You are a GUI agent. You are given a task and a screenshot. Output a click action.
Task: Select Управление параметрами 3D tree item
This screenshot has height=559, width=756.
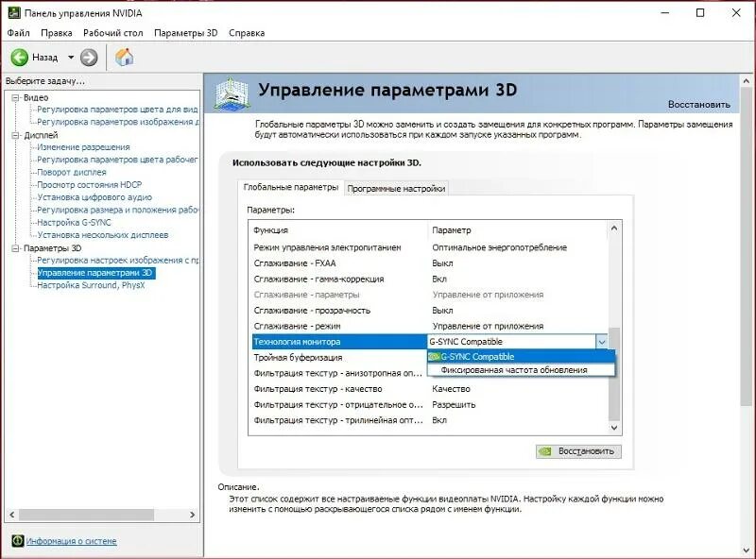tap(95, 273)
